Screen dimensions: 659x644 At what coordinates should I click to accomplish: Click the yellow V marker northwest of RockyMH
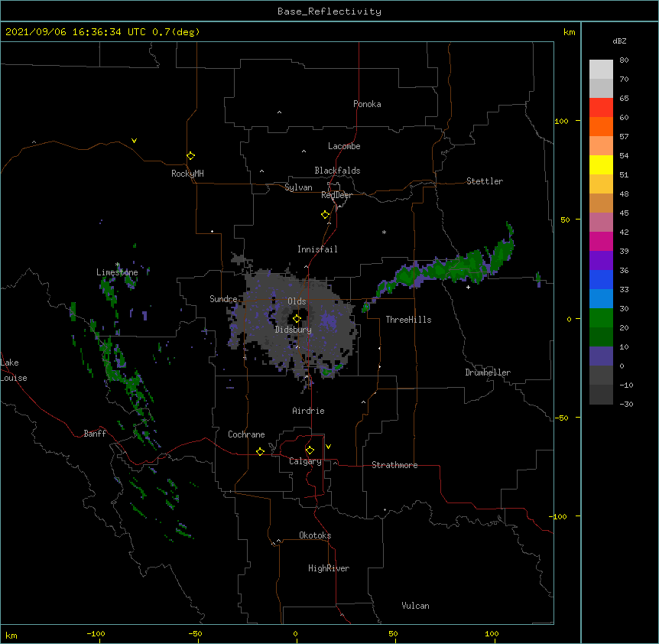(134, 141)
